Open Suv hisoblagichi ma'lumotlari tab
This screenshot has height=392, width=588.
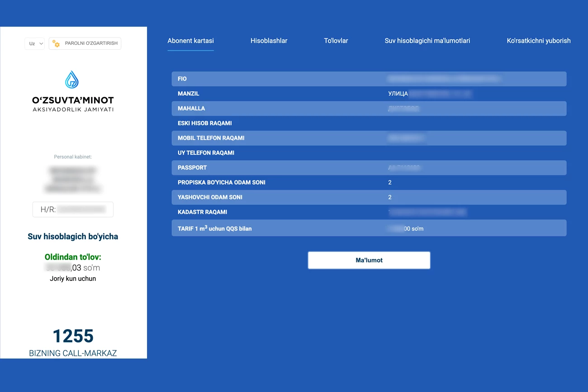tap(427, 41)
